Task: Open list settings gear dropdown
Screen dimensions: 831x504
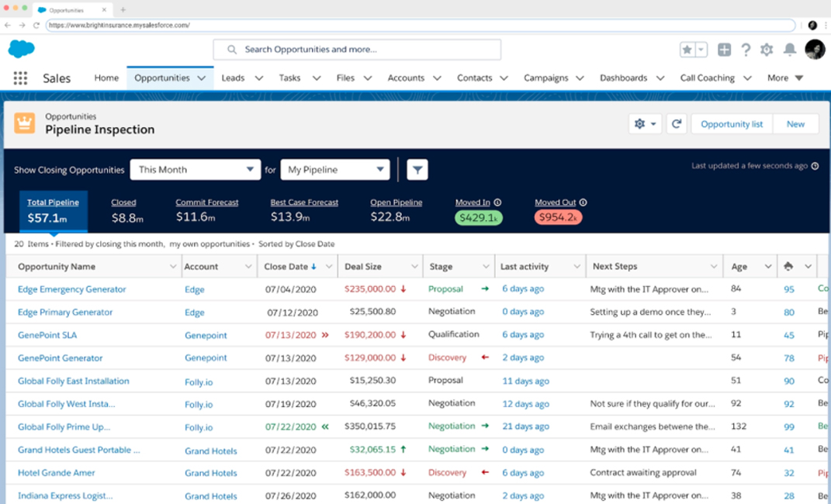Action: point(645,124)
